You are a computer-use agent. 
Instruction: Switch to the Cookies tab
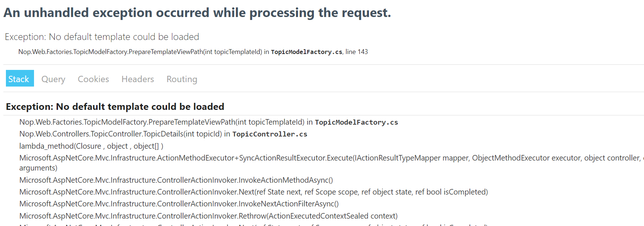(x=93, y=79)
